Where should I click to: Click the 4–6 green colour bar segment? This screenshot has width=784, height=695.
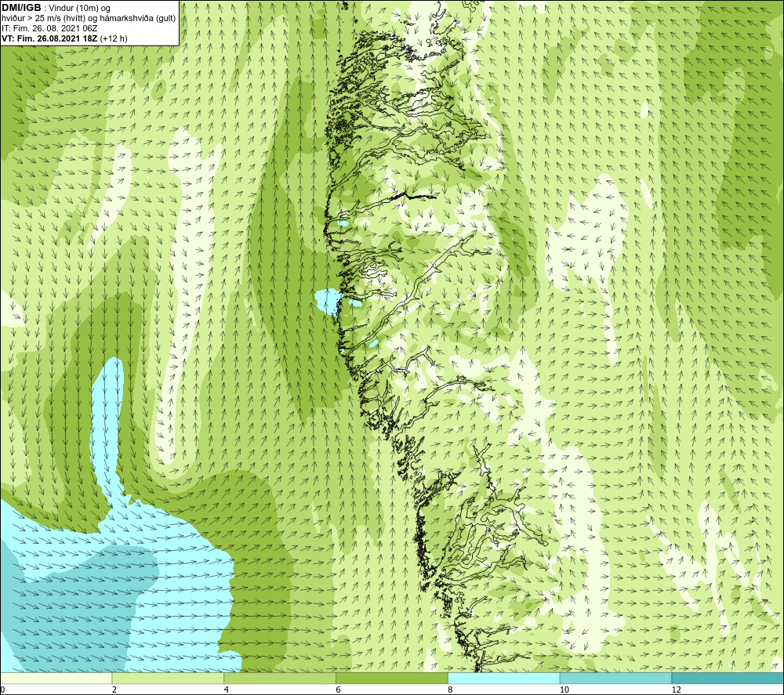tap(280, 678)
